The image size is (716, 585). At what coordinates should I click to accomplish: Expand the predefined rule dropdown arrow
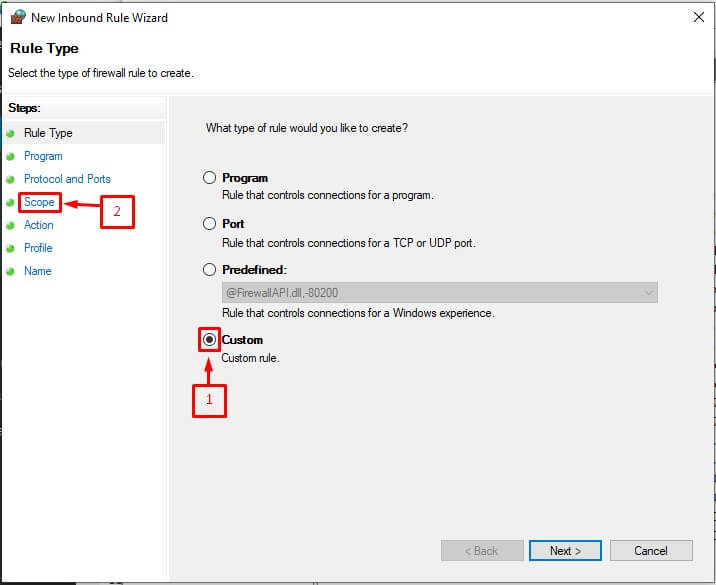(x=648, y=293)
